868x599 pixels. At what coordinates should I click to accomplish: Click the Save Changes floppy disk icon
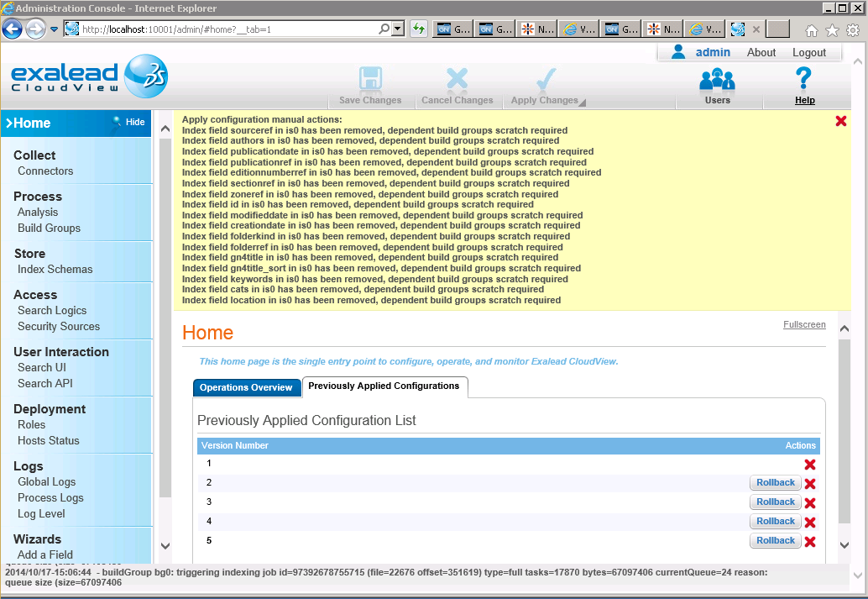370,79
